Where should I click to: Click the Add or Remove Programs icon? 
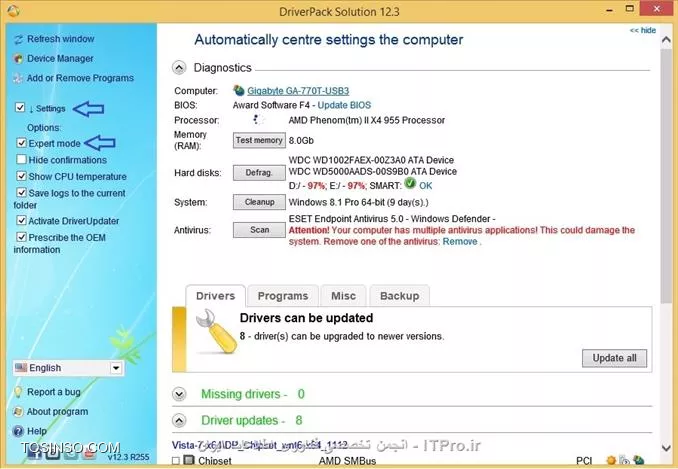pyautogui.click(x=18, y=78)
